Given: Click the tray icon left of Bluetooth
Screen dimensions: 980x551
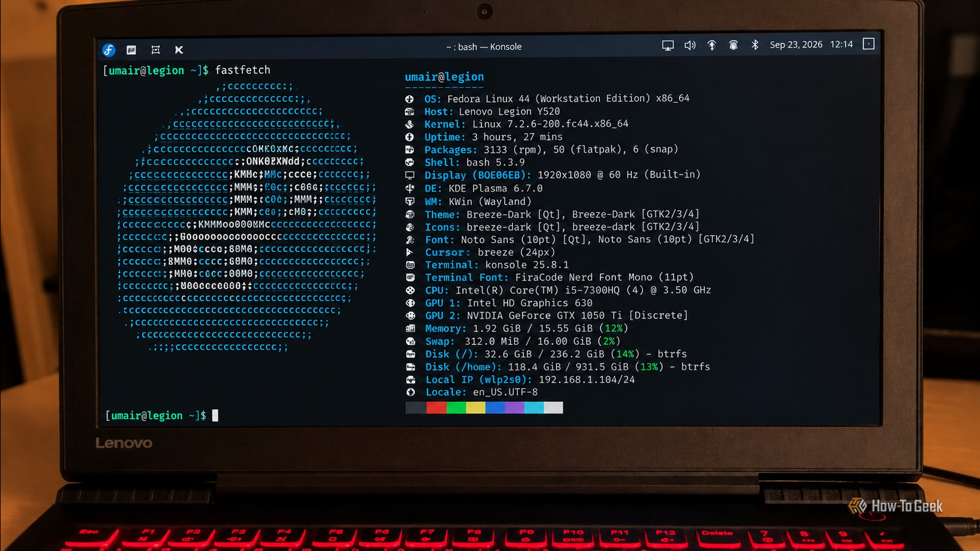Looking at the screenshot, I should (734, 45).
